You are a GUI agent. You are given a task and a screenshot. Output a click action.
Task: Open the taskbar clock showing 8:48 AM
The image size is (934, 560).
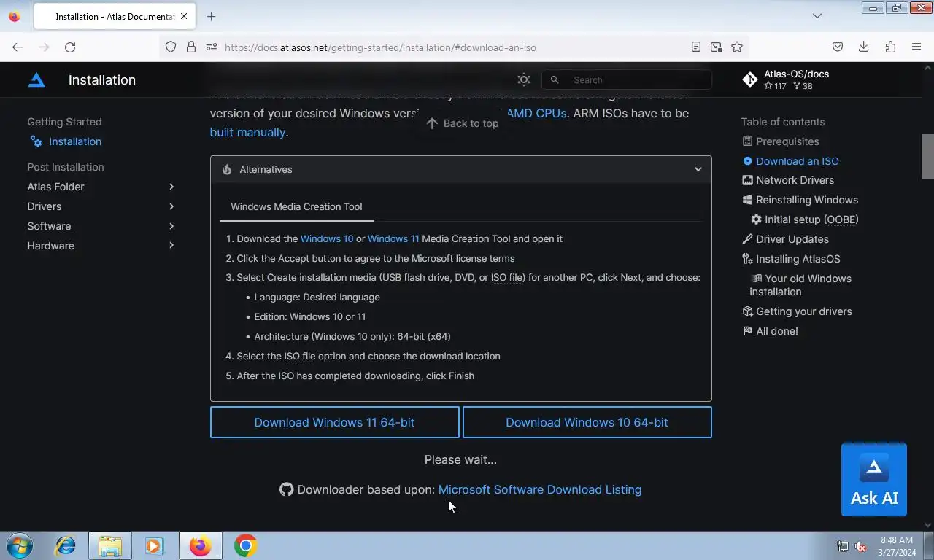[897, 546]
